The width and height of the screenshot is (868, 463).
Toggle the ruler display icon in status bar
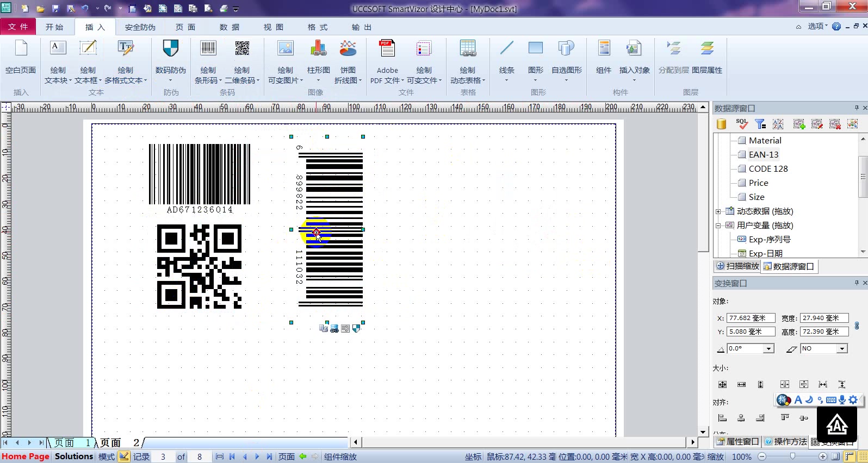pos(850,457)
